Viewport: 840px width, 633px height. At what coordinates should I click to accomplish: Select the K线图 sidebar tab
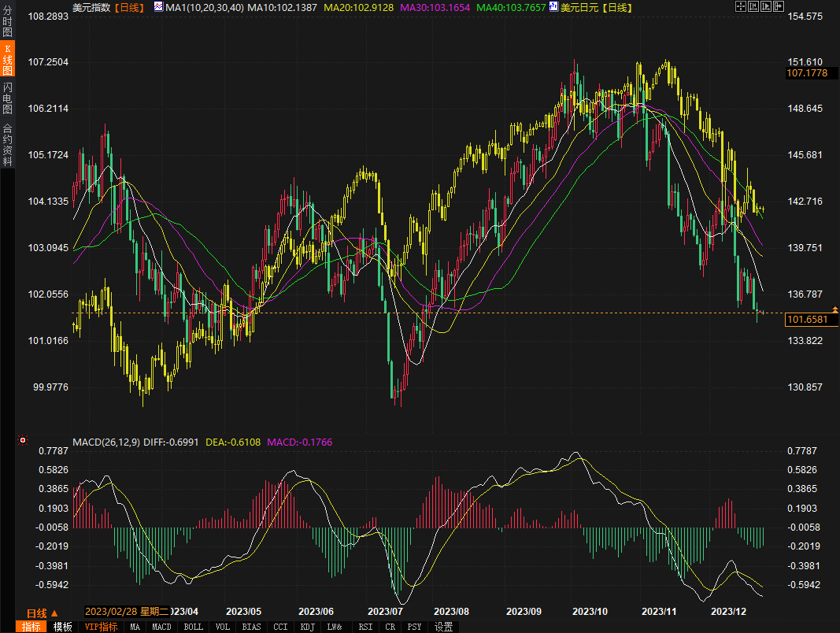7,60
